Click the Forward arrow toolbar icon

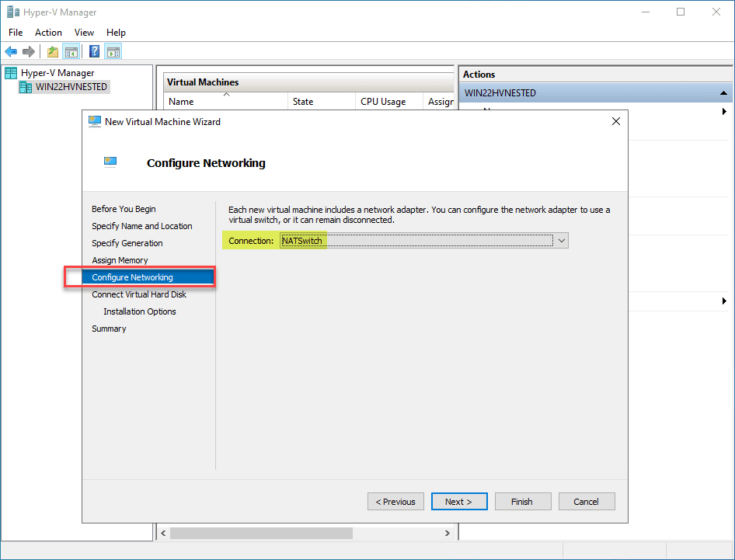[x=29, y=51]
